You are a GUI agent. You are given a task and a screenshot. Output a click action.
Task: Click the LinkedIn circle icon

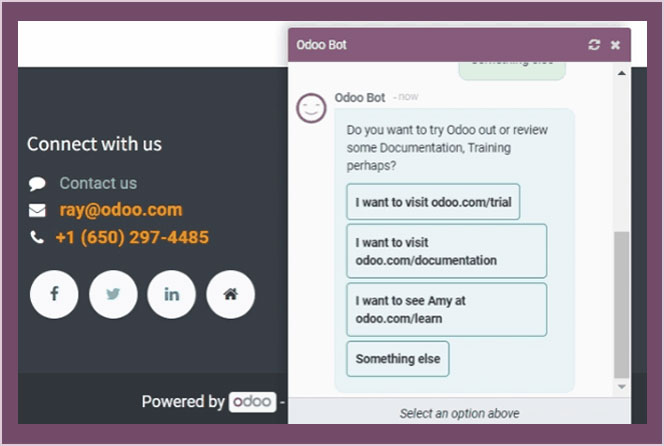coord(172,294)
